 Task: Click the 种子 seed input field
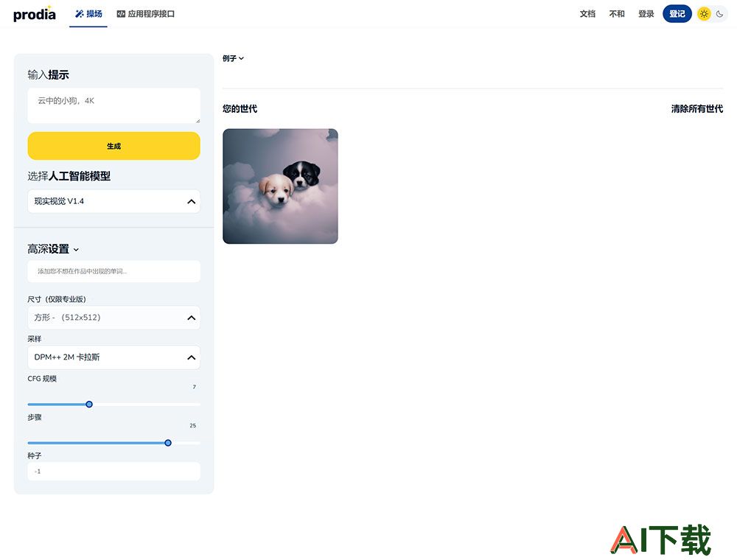(113, 471)
